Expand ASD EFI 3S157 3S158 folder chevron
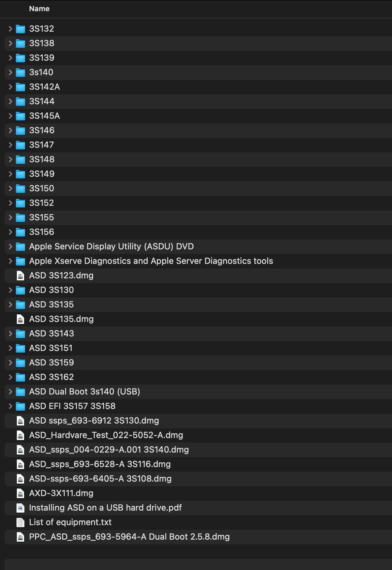 (10, 406)
